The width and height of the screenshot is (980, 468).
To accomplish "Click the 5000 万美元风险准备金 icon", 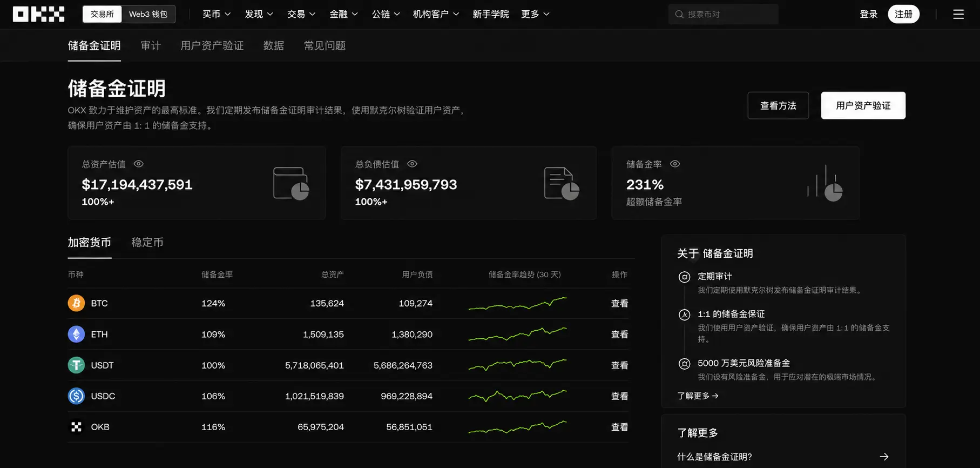I will point(684,364).
